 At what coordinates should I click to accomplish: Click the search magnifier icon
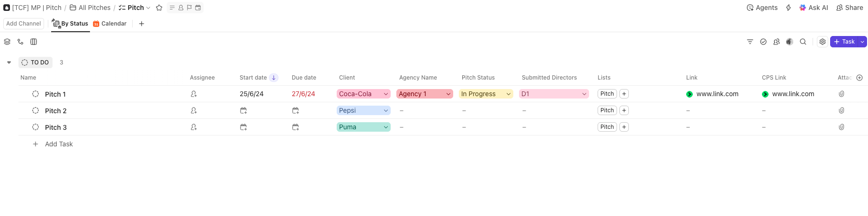803,42
